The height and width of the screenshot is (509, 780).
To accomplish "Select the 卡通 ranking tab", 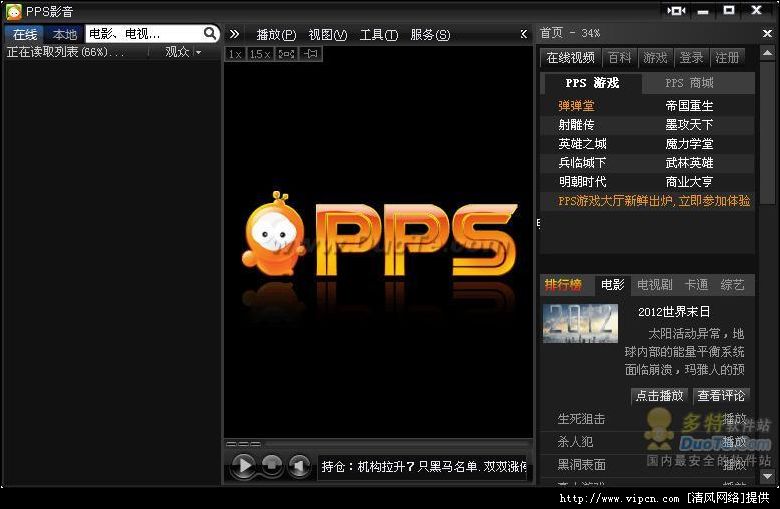I will (696, 285).
